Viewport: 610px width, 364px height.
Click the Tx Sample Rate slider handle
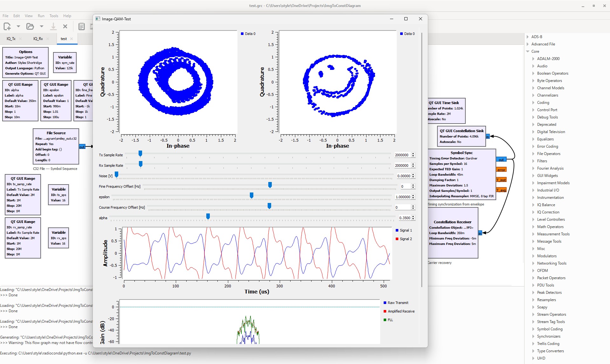click(x=140, y=154)
